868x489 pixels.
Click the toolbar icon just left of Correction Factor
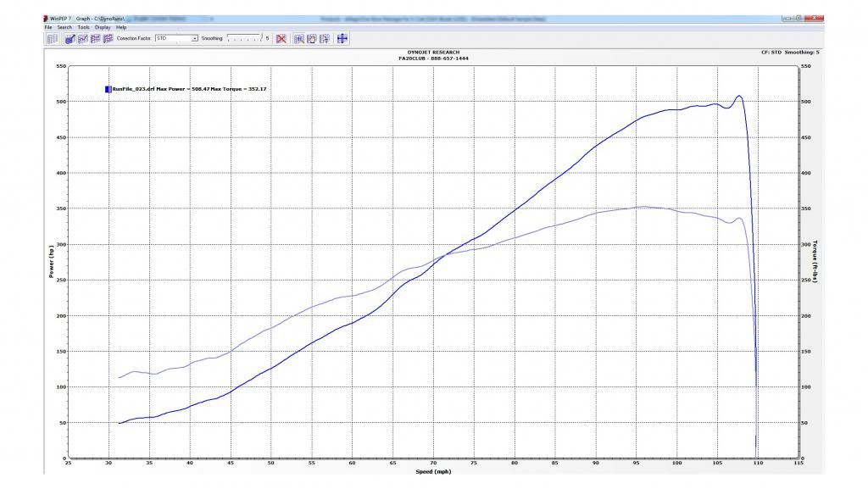coord(108,38)
